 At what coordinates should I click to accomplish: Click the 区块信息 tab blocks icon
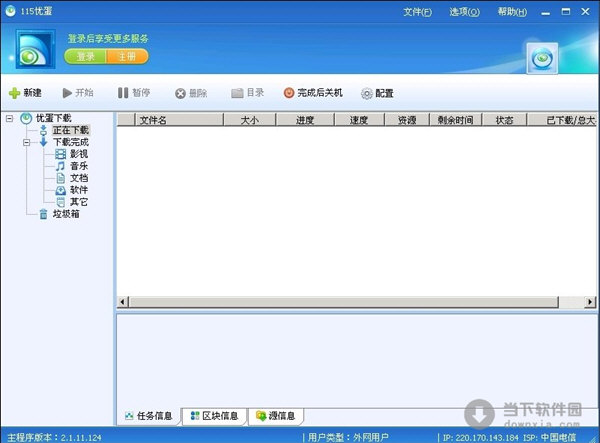(x=195, y=415)
